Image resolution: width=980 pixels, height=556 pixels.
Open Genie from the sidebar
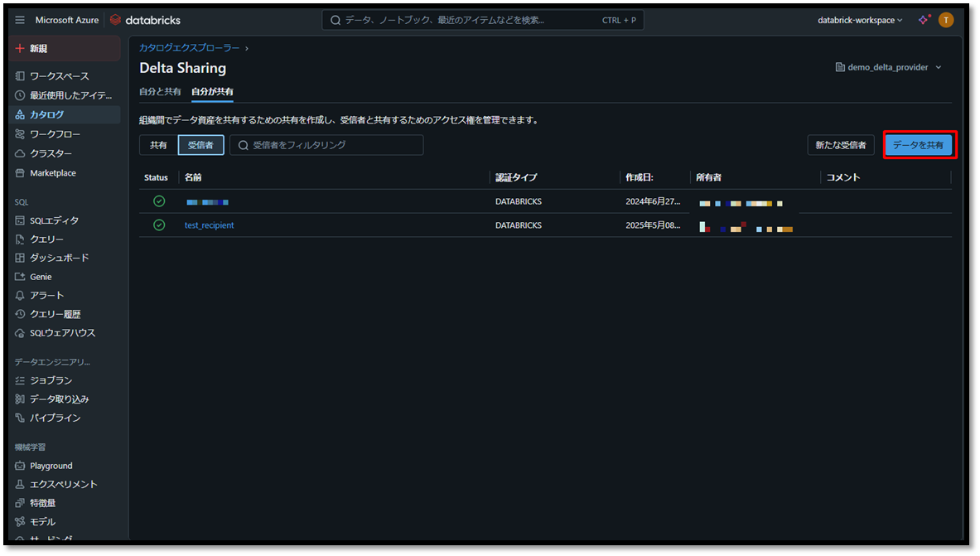tap(41, 277)
